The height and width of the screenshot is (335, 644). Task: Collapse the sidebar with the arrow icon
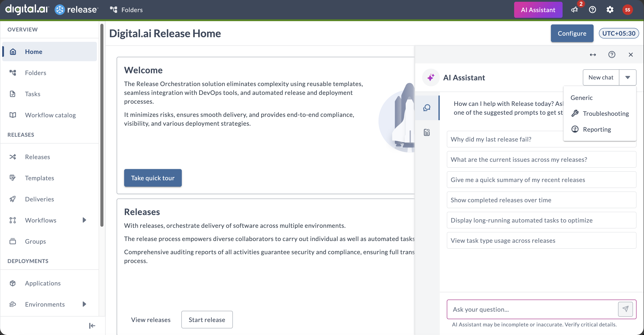92,326
